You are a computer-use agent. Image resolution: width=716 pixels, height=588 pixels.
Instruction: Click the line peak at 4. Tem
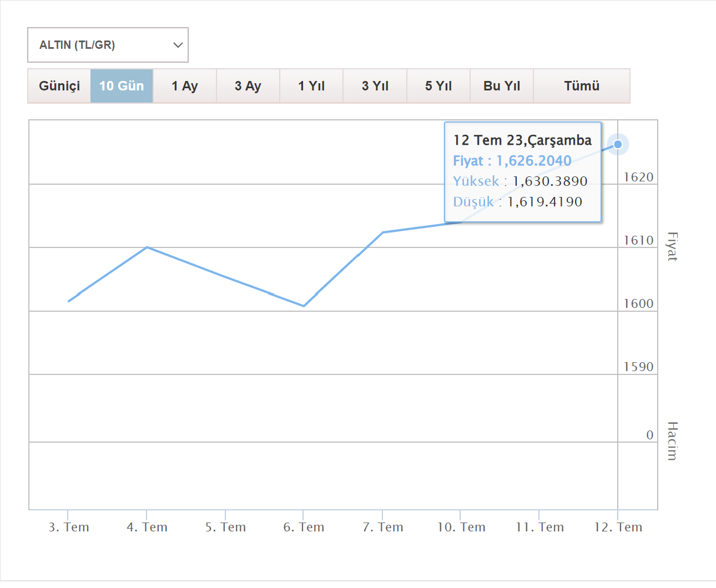(x=147, y=247)
